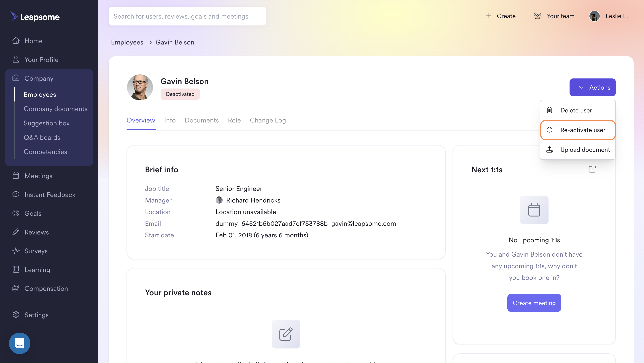Open Company documents
This screenshot has height=363, width=644.
point(55,109)
